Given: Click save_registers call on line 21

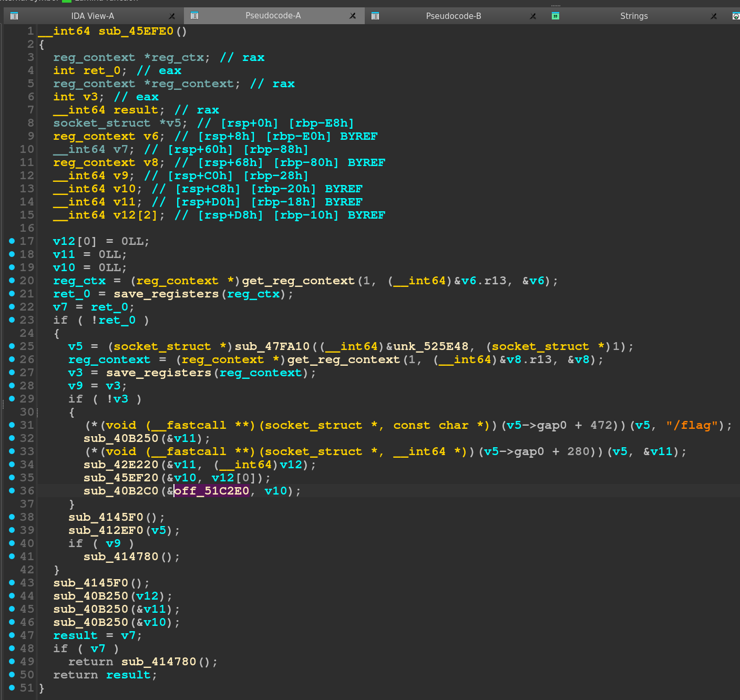Looking at the screenshot, I should coord(166,294).
